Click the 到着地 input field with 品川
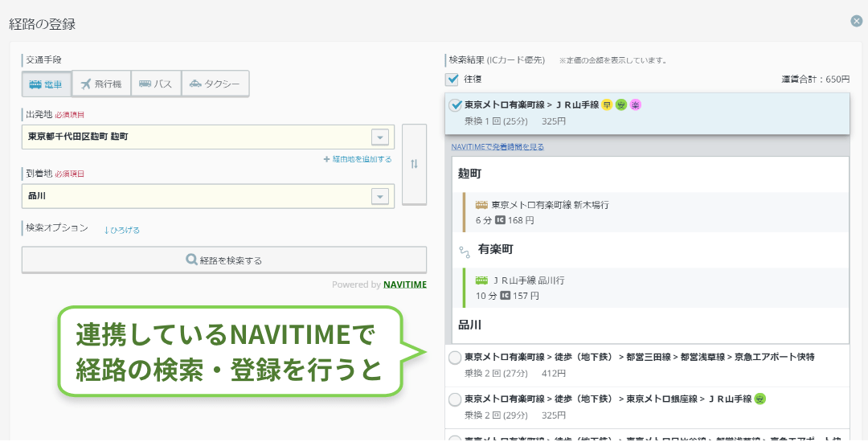This screenshot has height=442, width=868. click(x=208, y=196)
